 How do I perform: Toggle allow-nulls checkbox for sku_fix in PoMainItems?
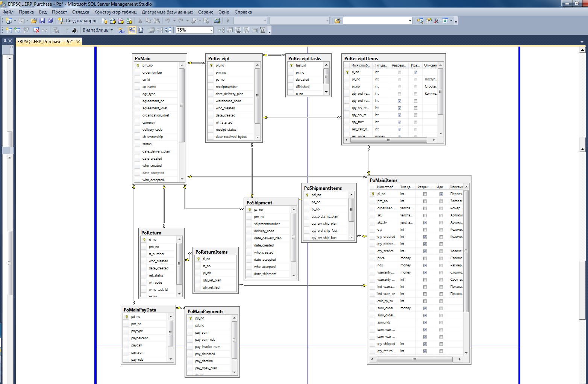pyautogui.click(x=425, y=223)
